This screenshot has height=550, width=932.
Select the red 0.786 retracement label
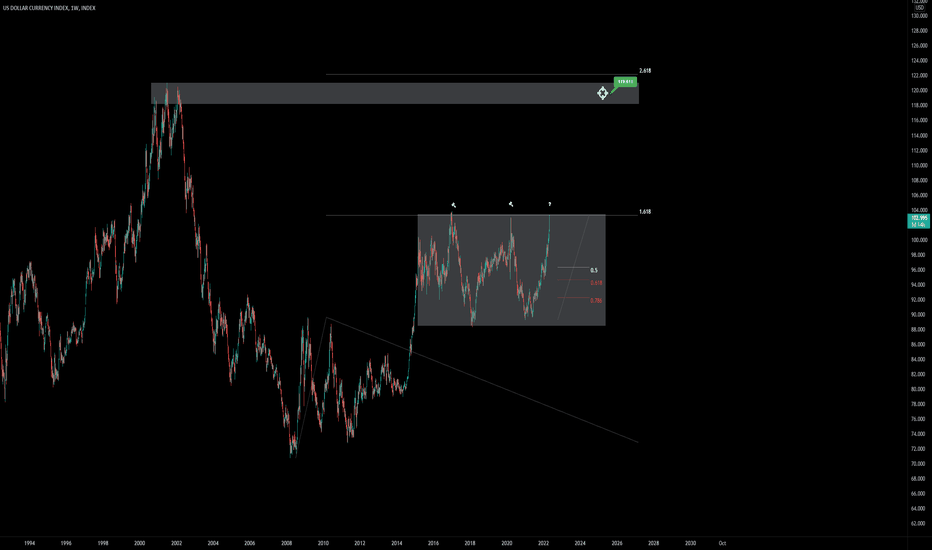coord(596,301)
